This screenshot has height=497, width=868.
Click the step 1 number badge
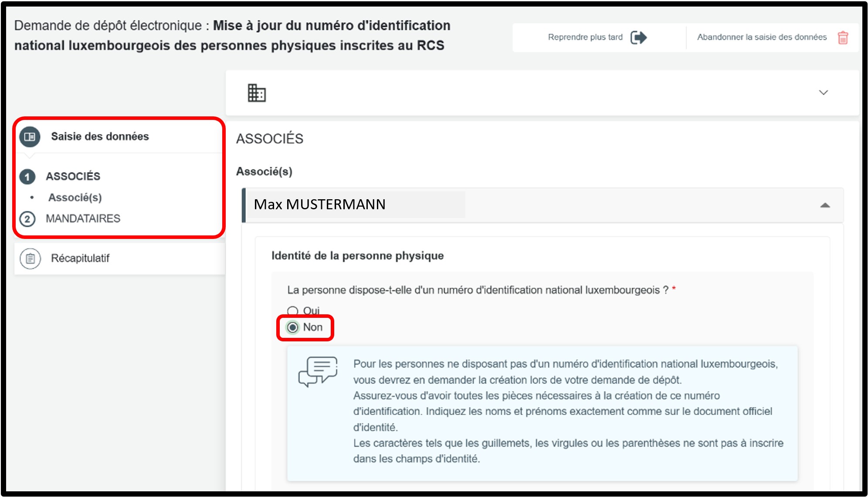[x=27, y=177]
